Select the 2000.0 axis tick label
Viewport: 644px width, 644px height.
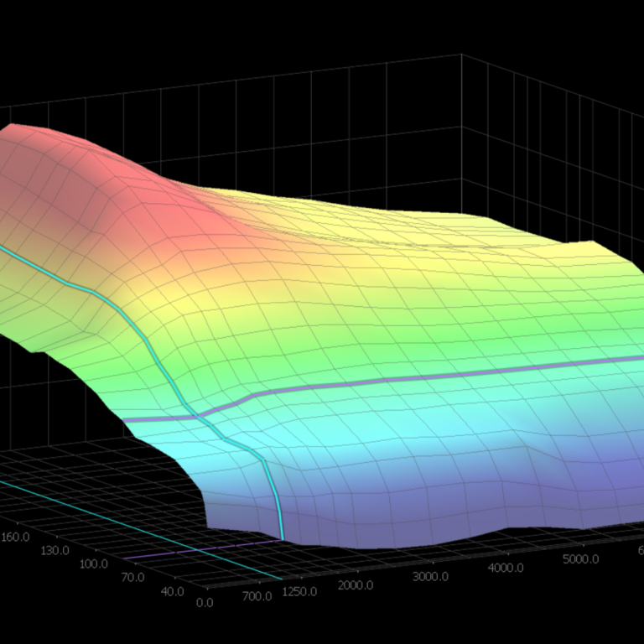coord(356,584)
